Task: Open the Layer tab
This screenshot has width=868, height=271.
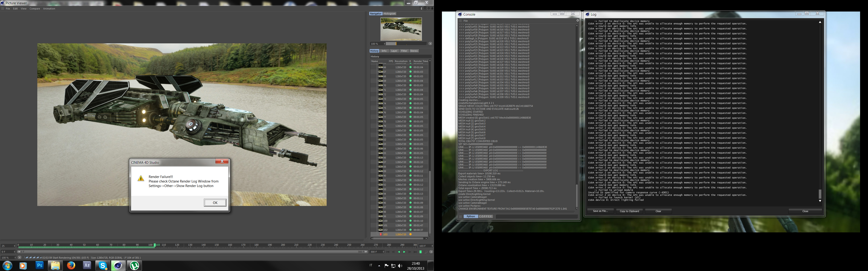Action: tap(394, 51)
